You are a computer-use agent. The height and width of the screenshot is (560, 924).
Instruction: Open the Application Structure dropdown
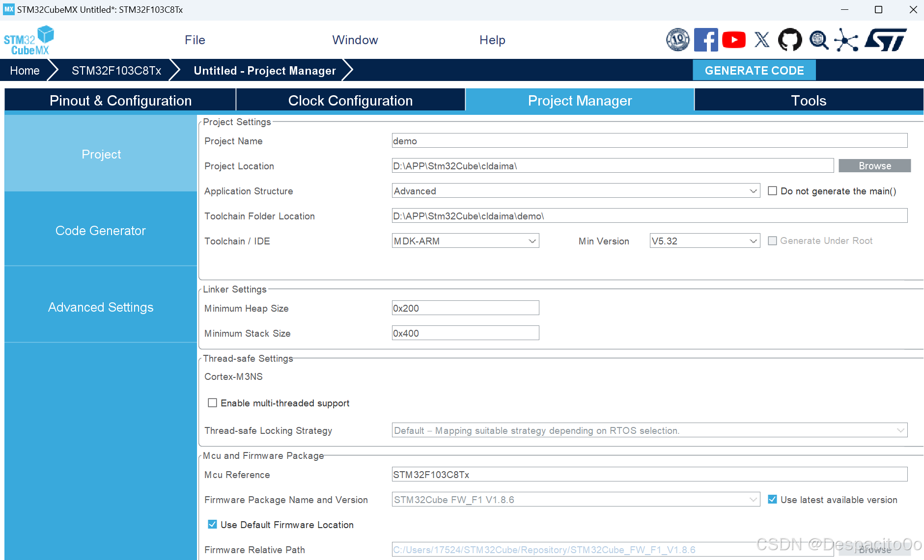tap(576, 191)
